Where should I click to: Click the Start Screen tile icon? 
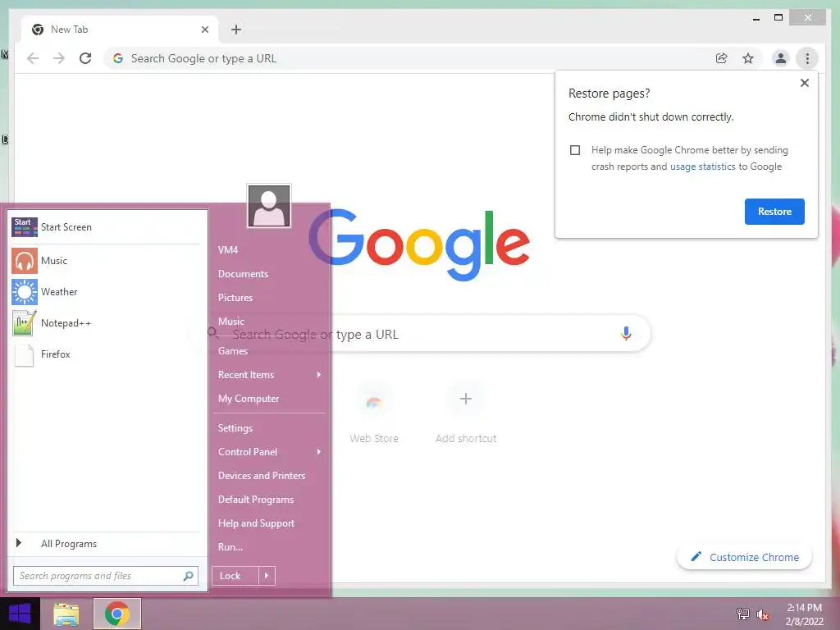(x=25, y=227)
